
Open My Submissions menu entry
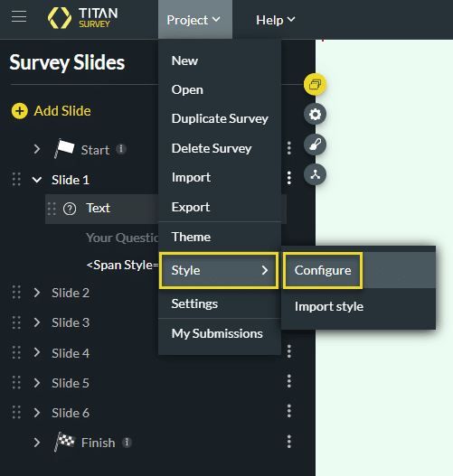pyautogui.click(x=220, y=333)
